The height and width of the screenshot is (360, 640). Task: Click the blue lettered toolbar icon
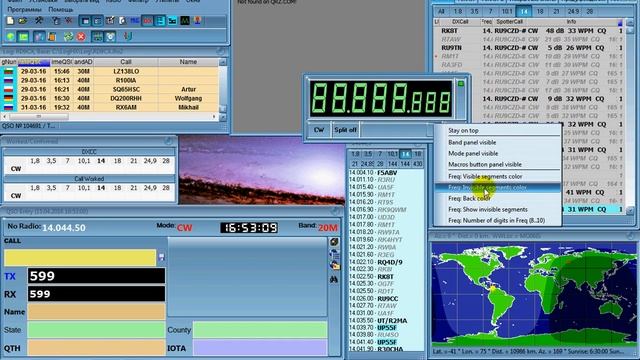134,20
